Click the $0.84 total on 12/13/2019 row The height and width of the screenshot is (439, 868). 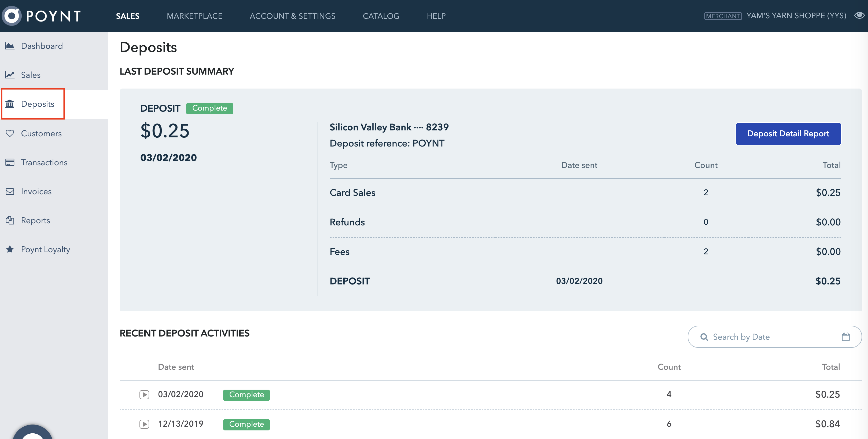pos(827,424)
